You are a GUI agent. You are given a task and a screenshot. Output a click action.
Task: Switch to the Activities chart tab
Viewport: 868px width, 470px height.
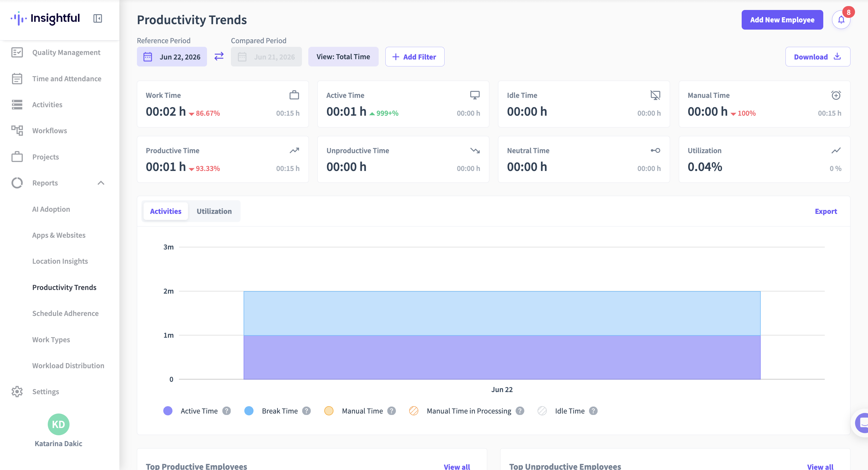(165, 211)
